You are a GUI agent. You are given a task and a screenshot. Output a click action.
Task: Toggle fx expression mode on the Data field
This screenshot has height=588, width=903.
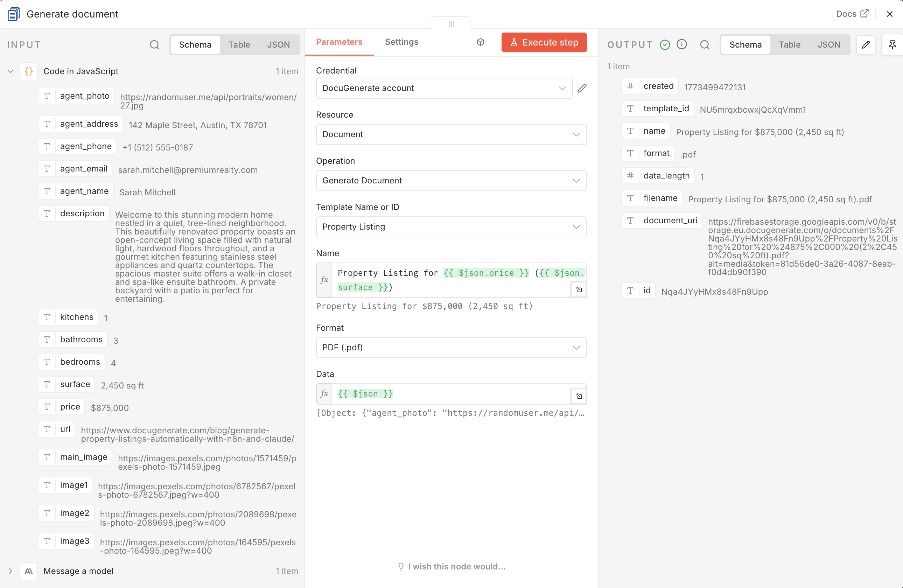click(324, 394)
